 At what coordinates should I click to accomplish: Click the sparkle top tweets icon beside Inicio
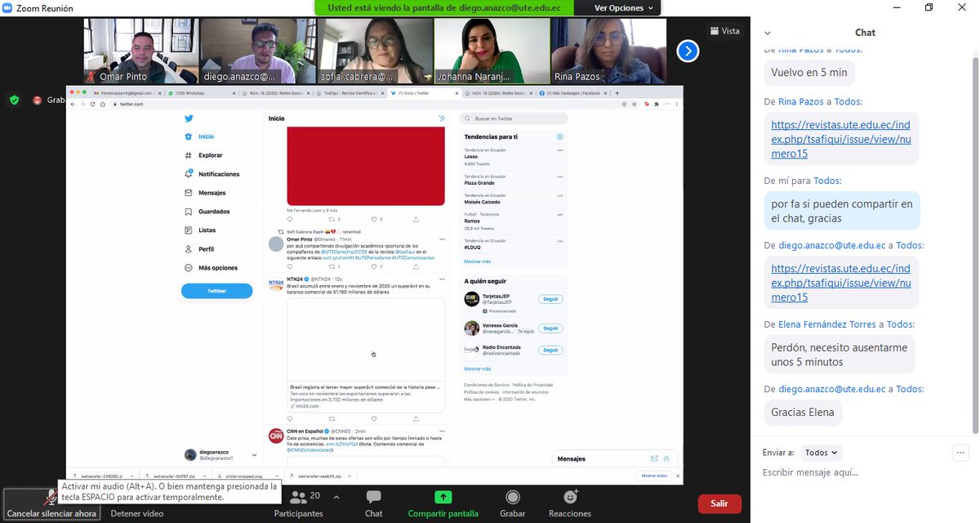click(441, 118)
